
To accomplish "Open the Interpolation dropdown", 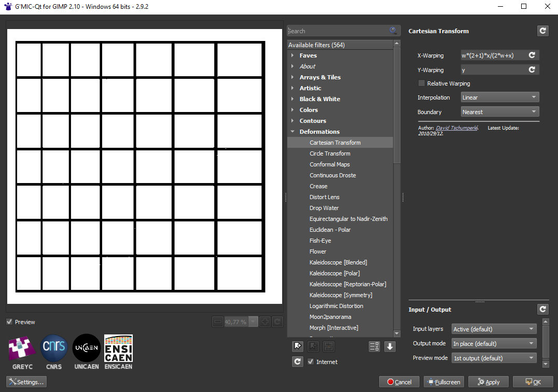I will point(499,97).
